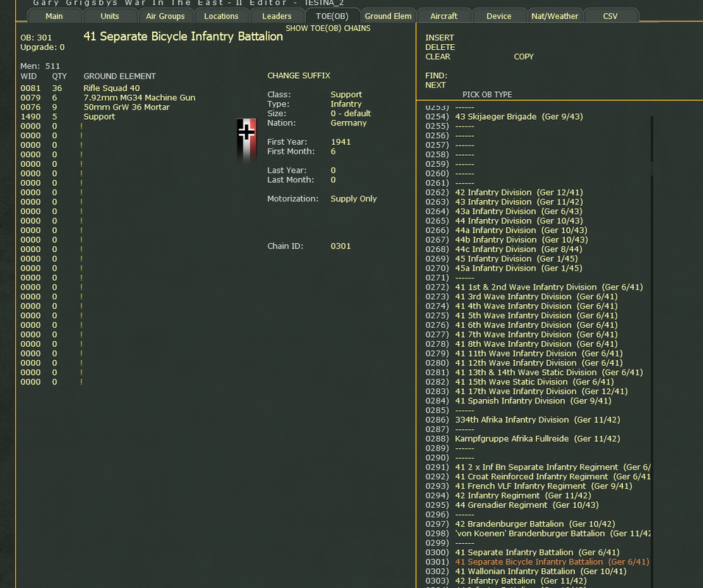703x588 pixels.
Task: Select 0272) 41 1st & 2nd Wave Infantry Division
Action: [x=534, y=287]
